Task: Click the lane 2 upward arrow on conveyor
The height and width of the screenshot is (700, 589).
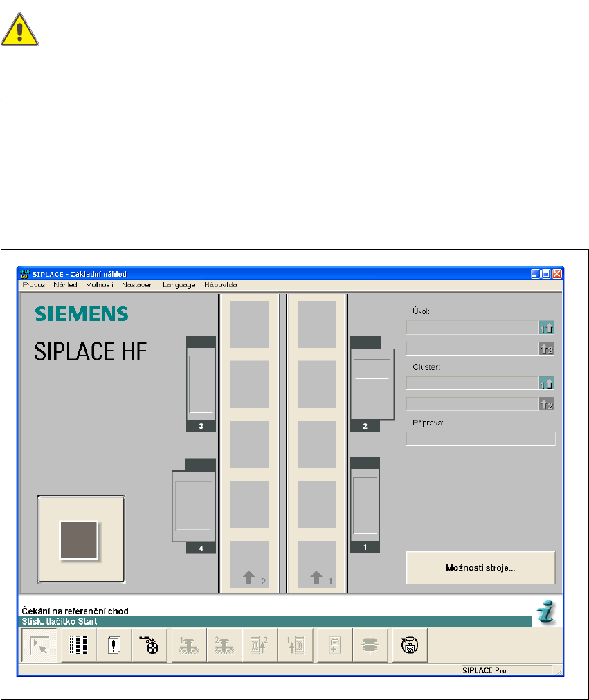Action: [248, 578]
